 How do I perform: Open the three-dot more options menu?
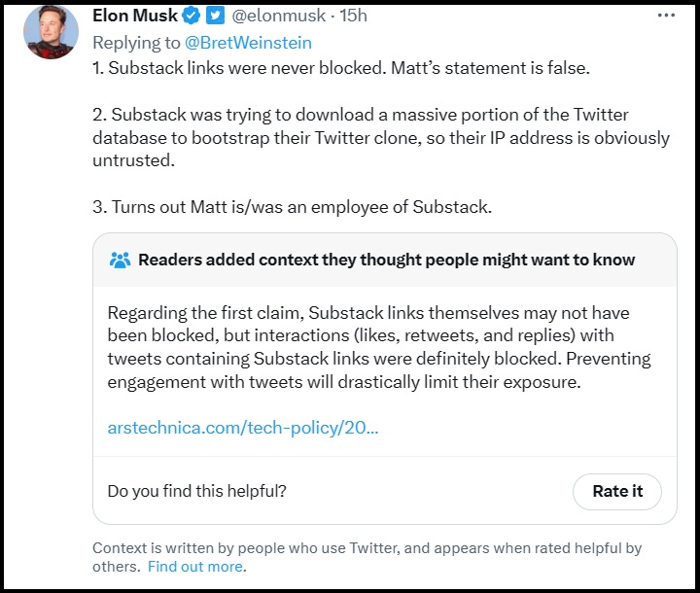pos(666,16)
